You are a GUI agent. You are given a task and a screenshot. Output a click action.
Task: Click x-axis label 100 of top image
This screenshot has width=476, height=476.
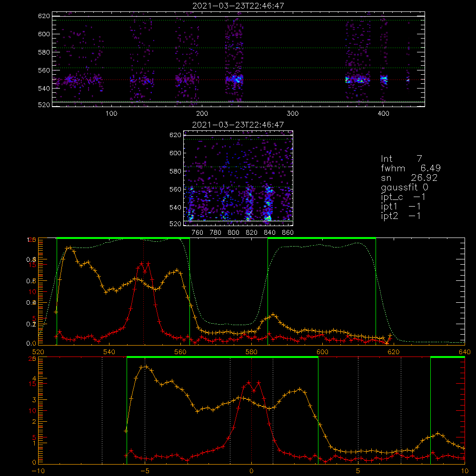[111, 114]
